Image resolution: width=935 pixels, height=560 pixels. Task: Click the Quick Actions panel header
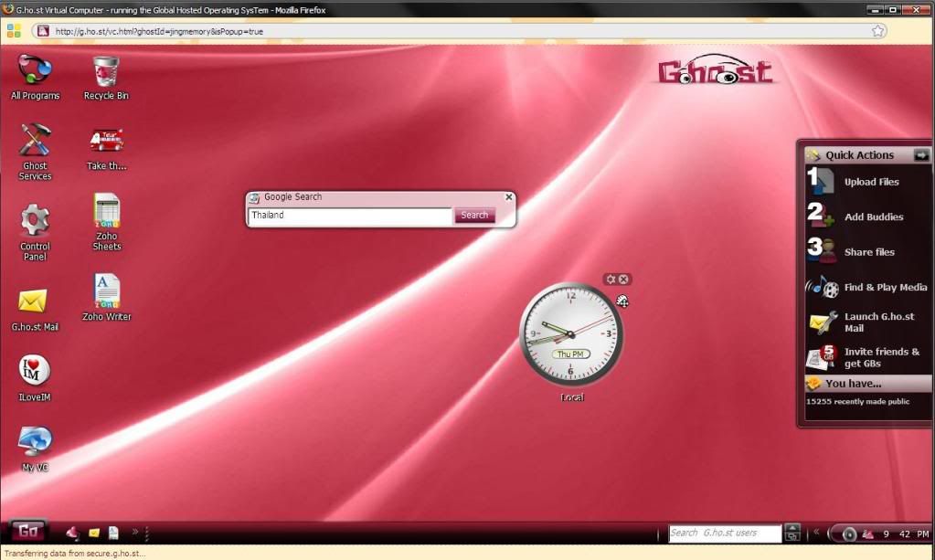click(x=867, y=155)
